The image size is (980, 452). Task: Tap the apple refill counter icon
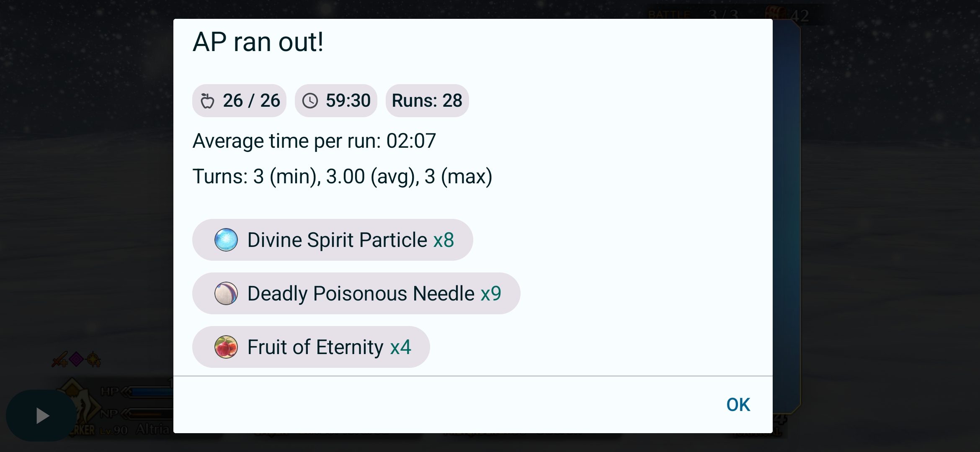pyautogui.click(x=207, y=101)
